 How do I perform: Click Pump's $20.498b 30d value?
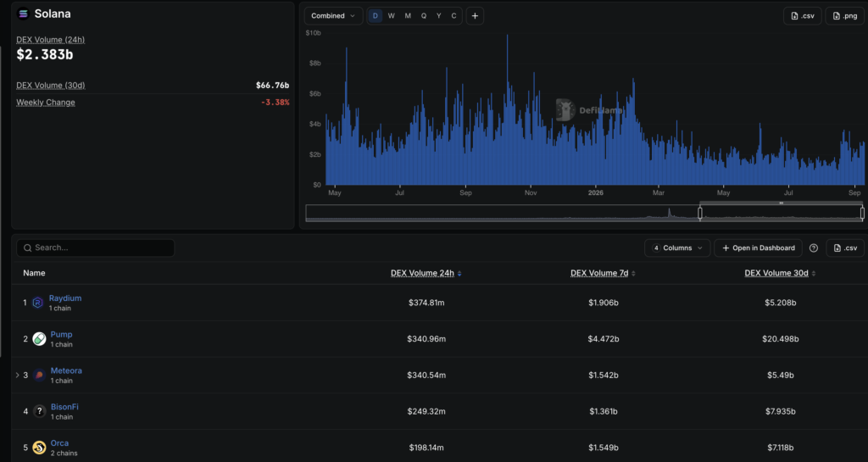(x=781, y=338)
